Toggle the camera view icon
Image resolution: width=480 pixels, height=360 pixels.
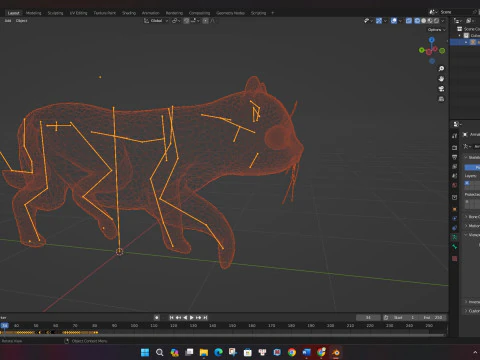(x=441, y=89)
